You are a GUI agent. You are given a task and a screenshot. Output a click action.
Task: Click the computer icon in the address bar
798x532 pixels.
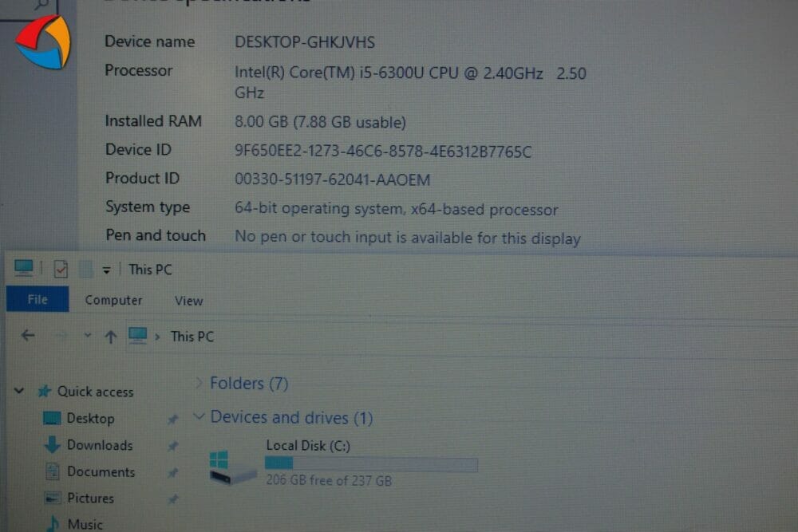[137, 336]
